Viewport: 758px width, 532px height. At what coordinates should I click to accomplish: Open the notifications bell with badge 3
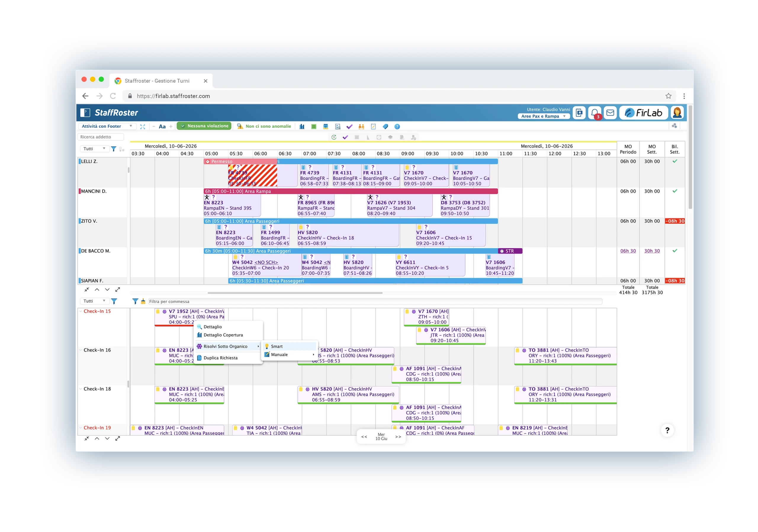click(595, 113)
